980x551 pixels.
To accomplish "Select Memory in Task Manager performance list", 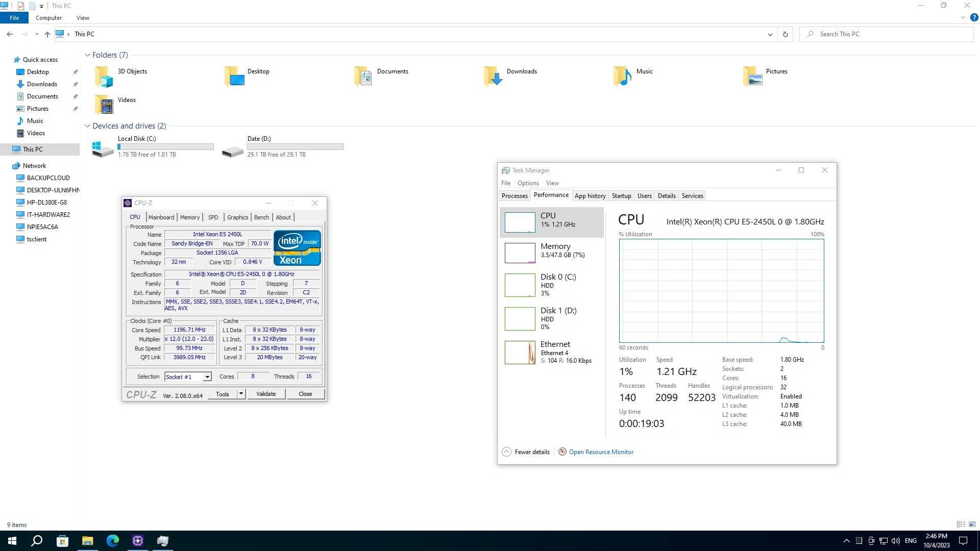I will tap(552, 253).
